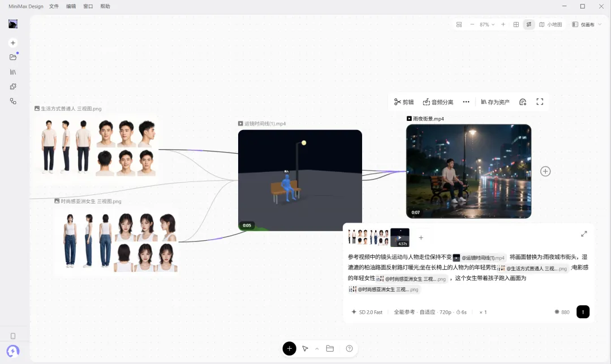Screen dimensions: 611x364
Task: Click the prompt text input area
Action: click(468, 274)
